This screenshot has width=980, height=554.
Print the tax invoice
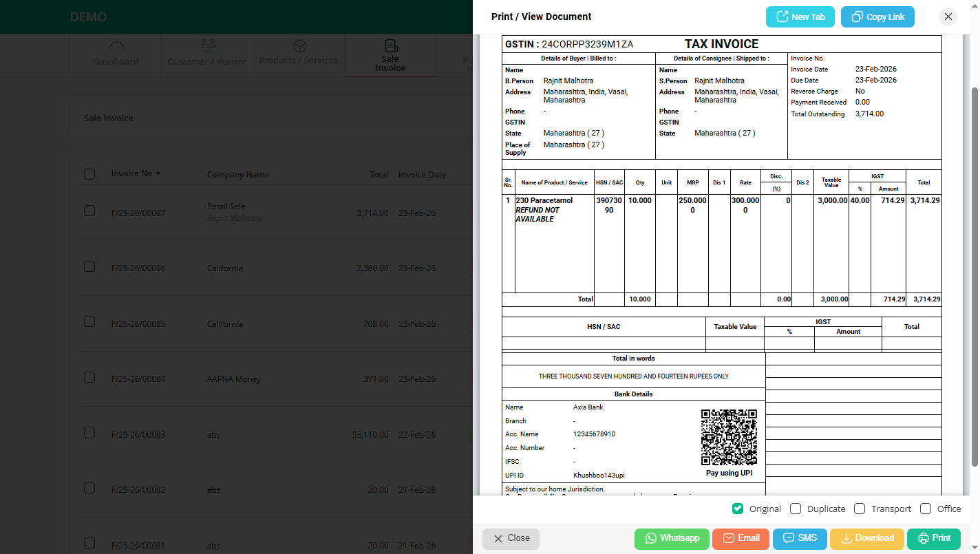pos(933,538)
